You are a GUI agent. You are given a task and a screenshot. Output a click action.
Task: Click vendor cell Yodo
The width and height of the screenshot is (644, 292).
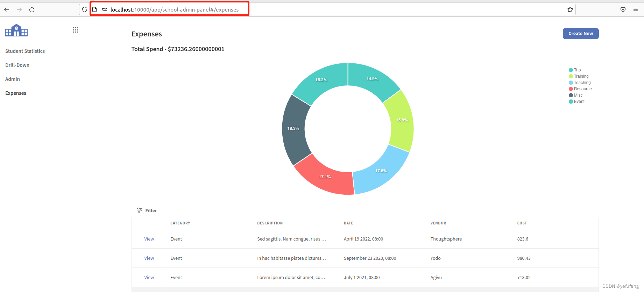click(x=436, y=258)
